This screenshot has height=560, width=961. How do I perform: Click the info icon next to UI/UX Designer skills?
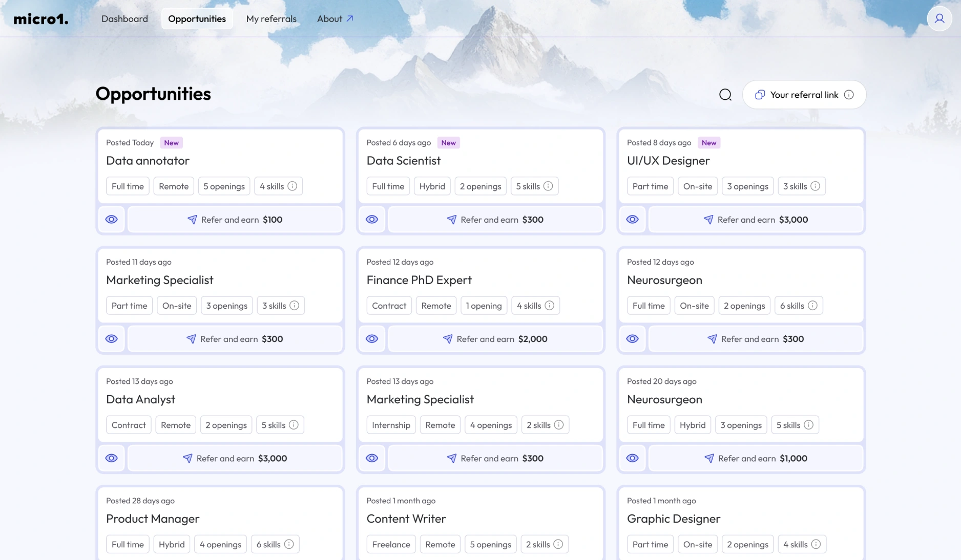(816, 186)
